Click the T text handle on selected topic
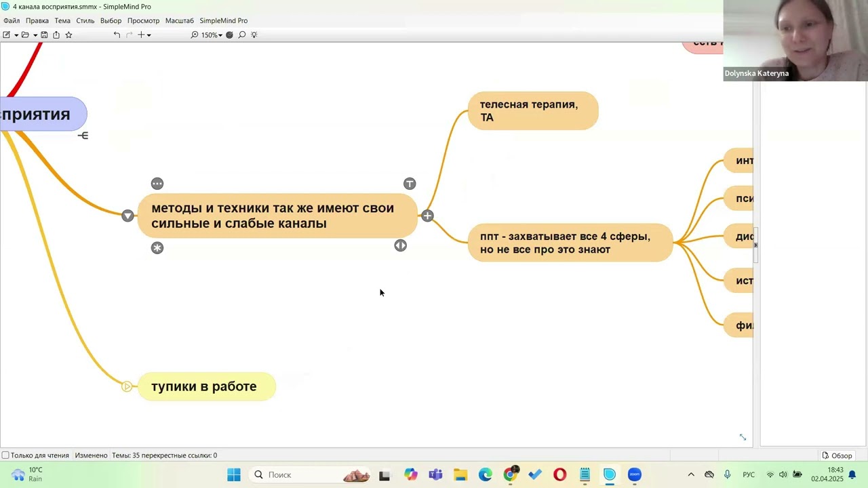The height and width of the screenshot is (488, 868). 410,184
